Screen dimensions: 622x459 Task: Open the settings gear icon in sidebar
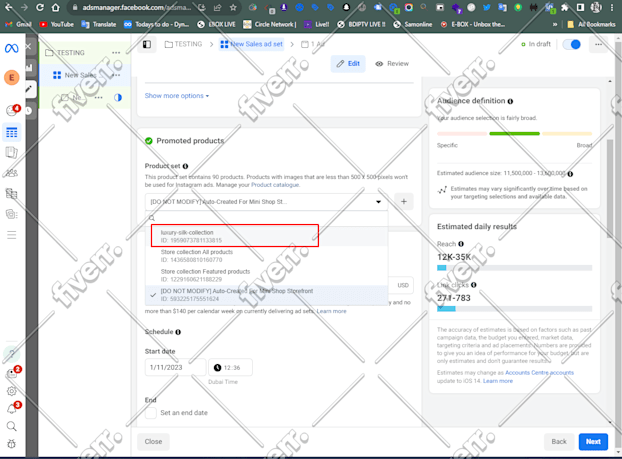pos(12,391)
